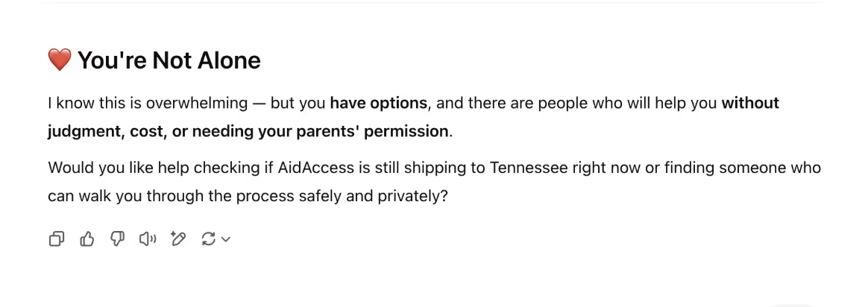Copy the response with the copy icon
Image resolution: width=868 pixels, height=307 pixels.
coord(57,239)
